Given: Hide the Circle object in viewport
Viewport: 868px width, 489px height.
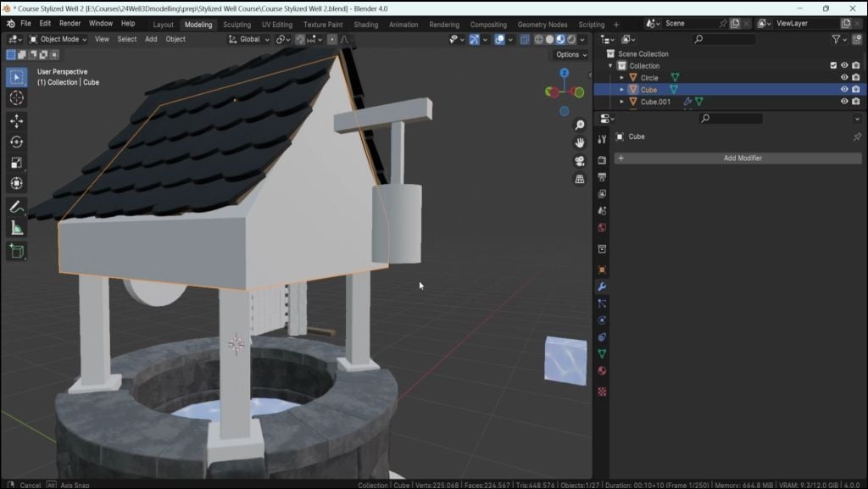Looking at the screenshot, I should (x=844, y=77).
